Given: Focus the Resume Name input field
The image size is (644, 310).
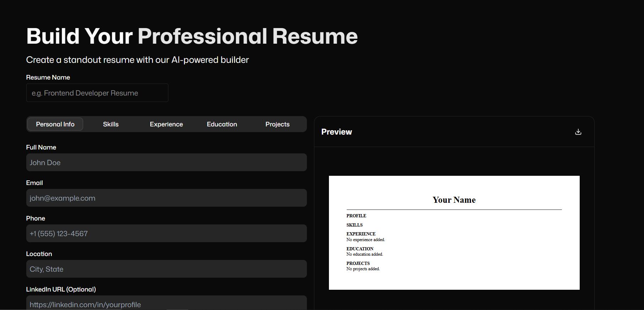Looking at the screenshot, I should coord(97,93).
